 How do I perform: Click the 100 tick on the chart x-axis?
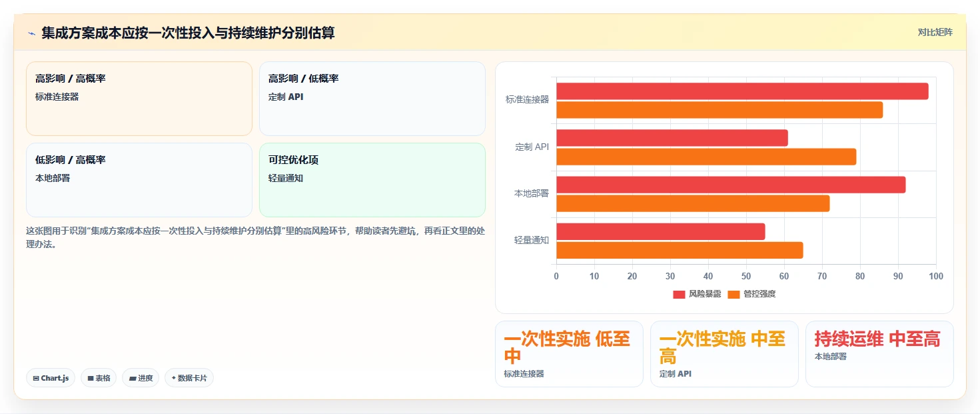tap(936, 276)
